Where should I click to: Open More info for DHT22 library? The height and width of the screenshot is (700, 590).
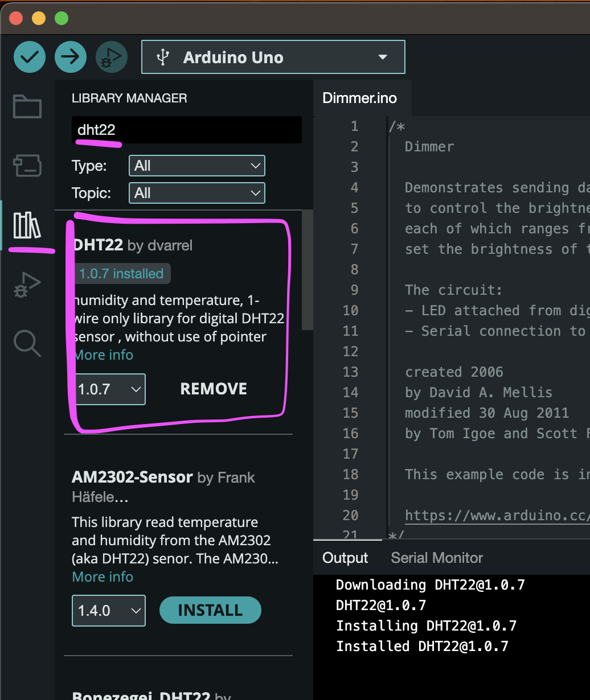click(x=104, y=355)
